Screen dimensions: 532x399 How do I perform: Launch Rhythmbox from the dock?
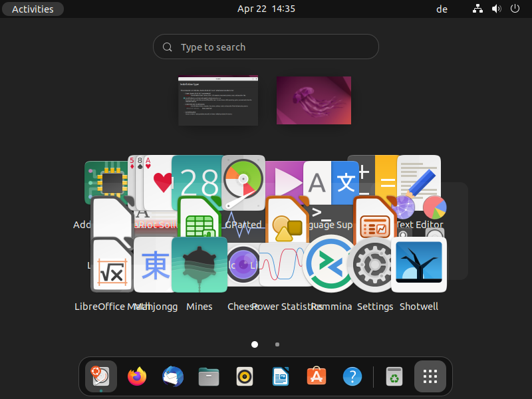pyautogui.click(x=245, y=376)
